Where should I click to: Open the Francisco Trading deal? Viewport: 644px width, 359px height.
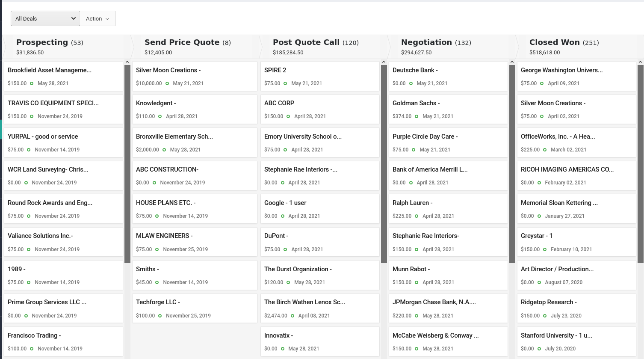pos(63,341)
